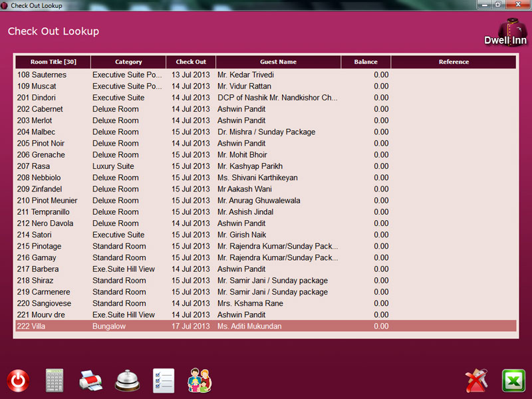Click the Category column header
This screenshot has height=399, width=532.
(x=128, y=62)
